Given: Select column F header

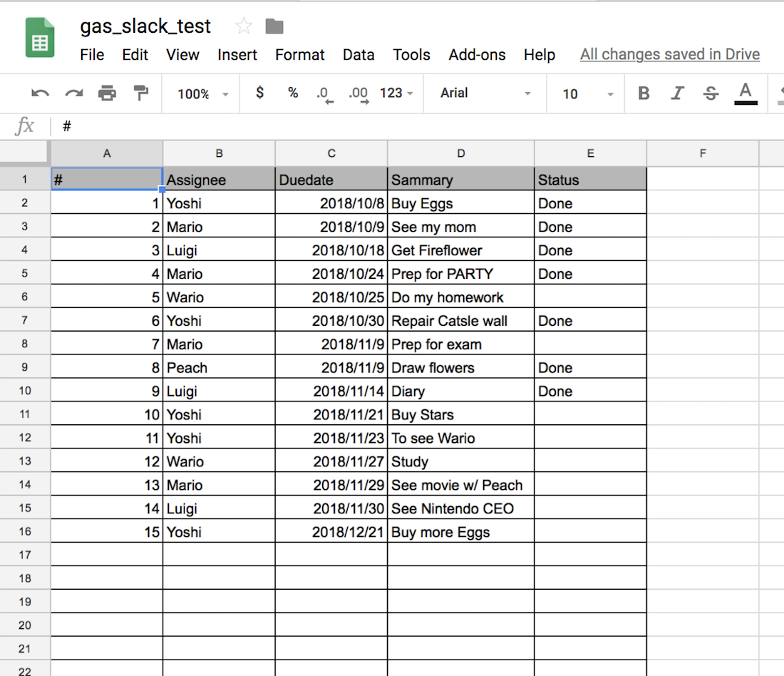Looking at the screenshot, I should point(703,153).
